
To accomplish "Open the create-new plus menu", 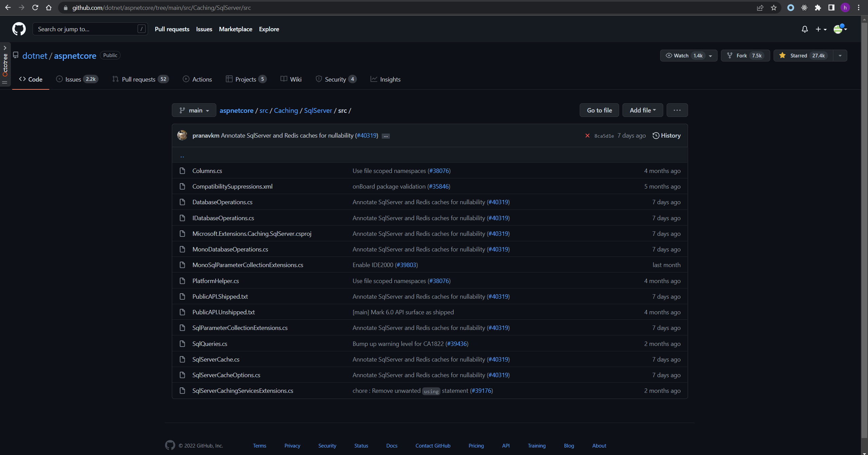I will point(821,29).
